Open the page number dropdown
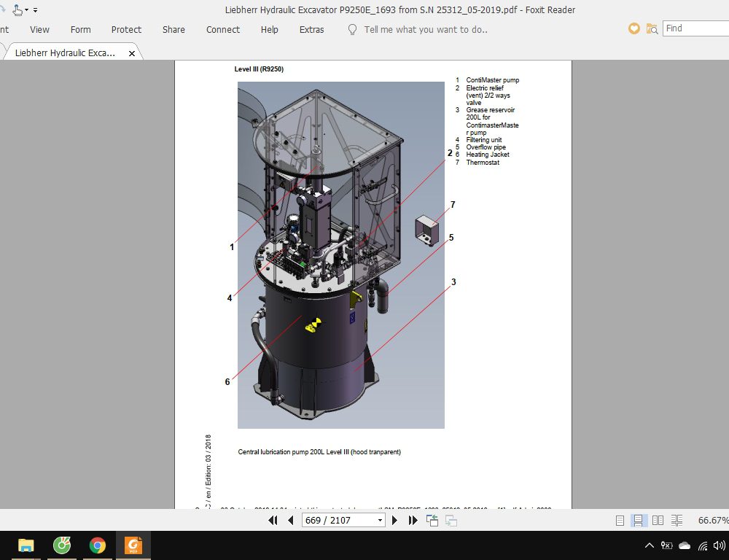The width and height of the screenshot is (729, 560). pyautogui.click(x=380, y=520)
